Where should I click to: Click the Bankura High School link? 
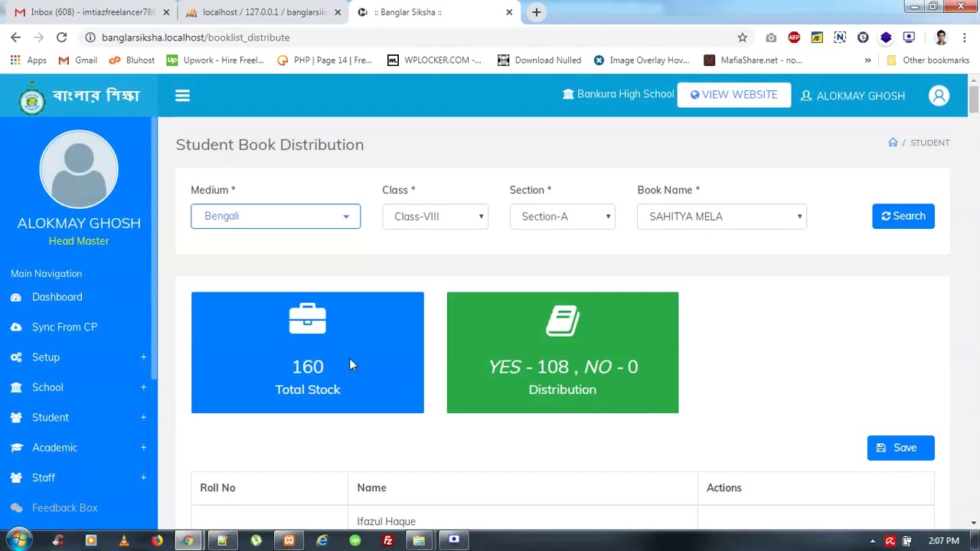[x=618, y=94]
